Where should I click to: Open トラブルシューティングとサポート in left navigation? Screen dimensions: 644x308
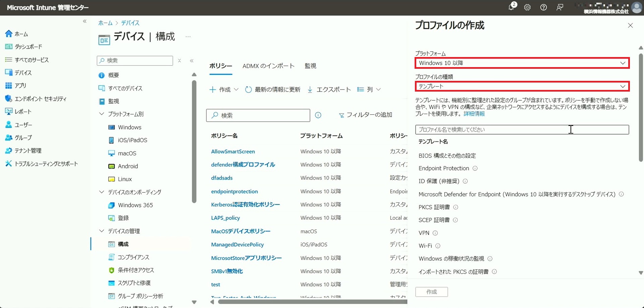tap(42, 164)
